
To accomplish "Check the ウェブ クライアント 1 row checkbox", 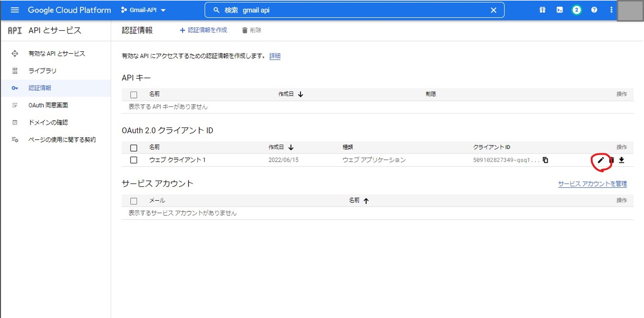I will tap(134, 160).
